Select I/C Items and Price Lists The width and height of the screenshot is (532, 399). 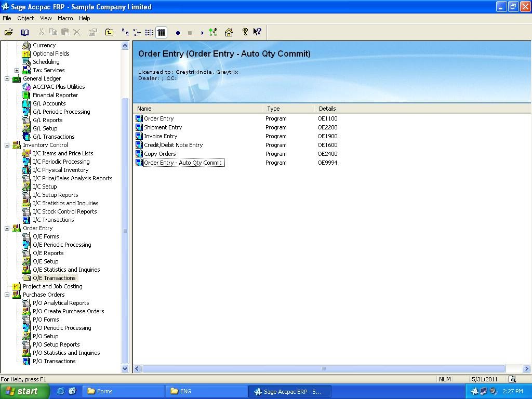pos(63,153)
